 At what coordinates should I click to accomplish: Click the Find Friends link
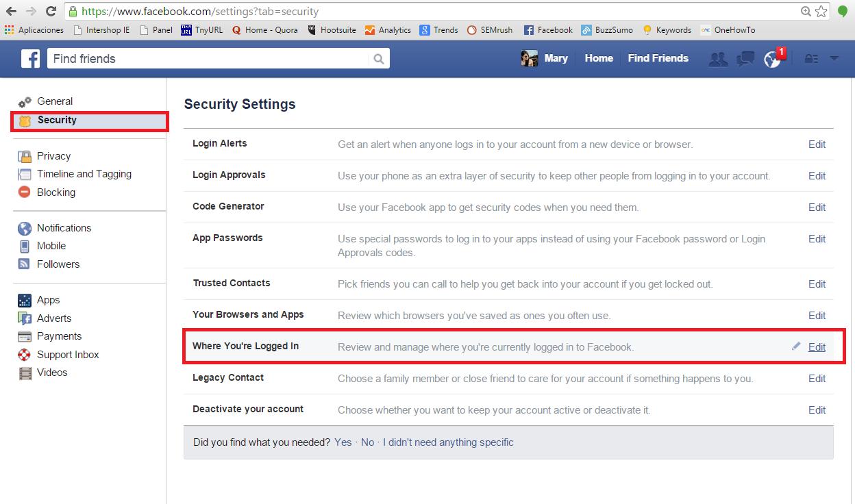(x=658, y=58)
